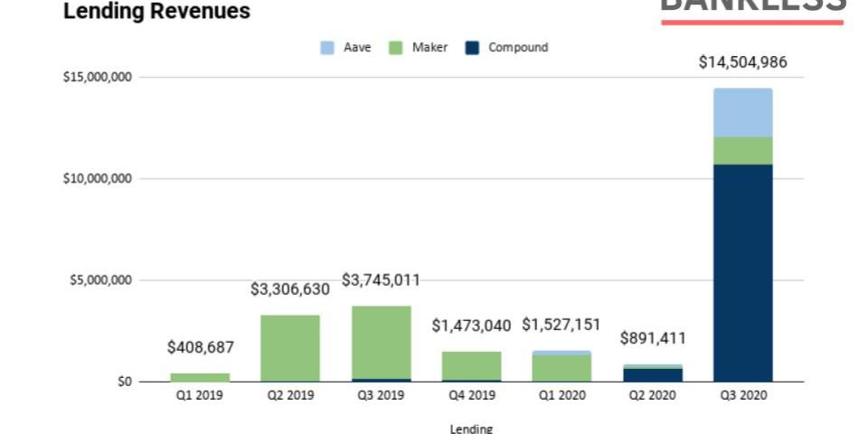Click the Q3 2020 x-axis label
Image resolution: width=868 pixels, height=434 pixels.
point(742,396)
